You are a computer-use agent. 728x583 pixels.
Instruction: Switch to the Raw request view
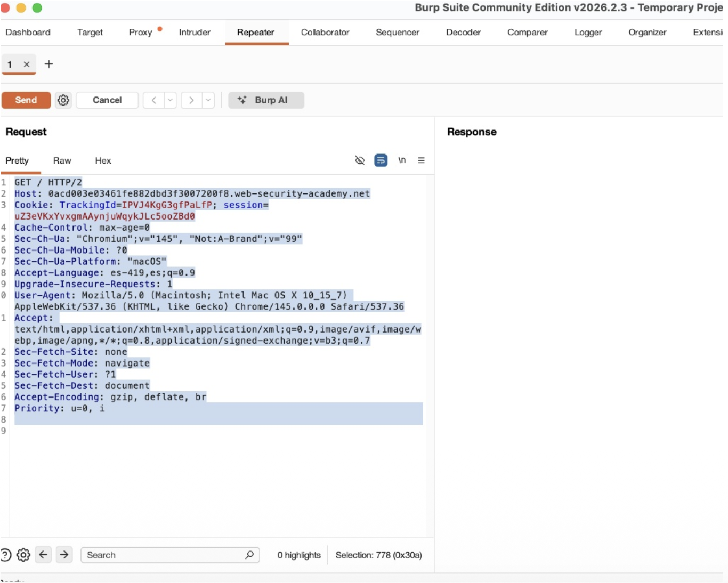(x=62, y=161)
